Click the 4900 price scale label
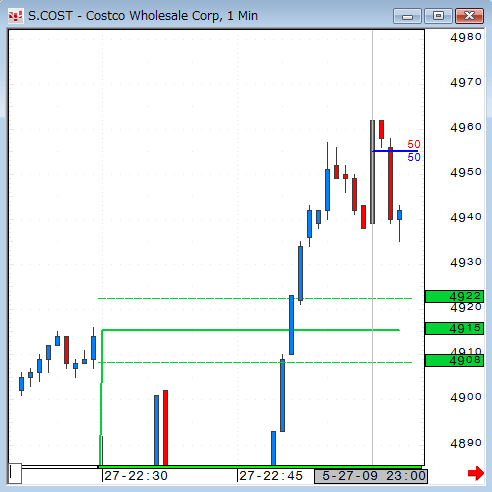The width and height of the screenshot is (492, 492). (x=466, y=397)
